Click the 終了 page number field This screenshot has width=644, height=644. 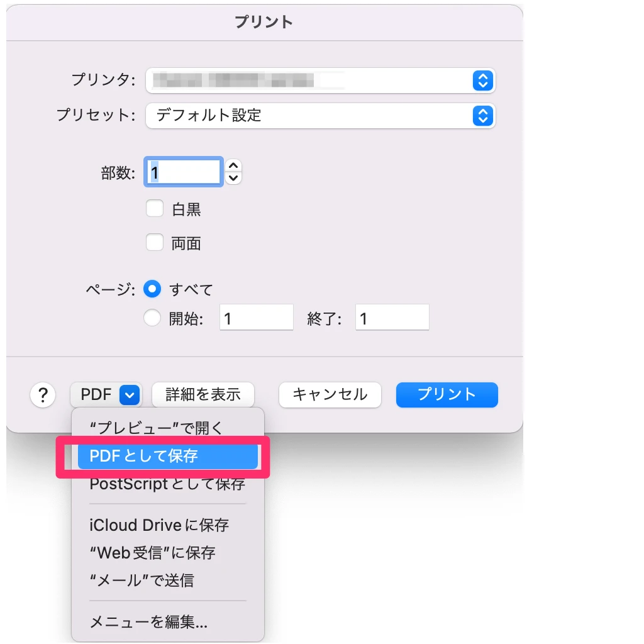(x=392, y=318)
